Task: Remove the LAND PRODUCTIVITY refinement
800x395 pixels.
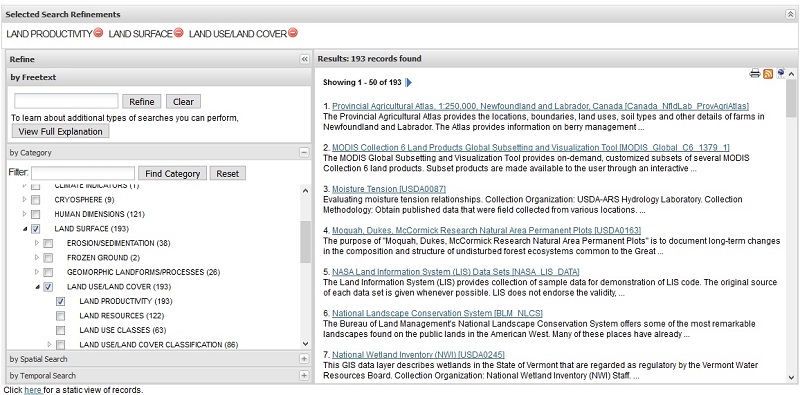Action: point(98,33)
